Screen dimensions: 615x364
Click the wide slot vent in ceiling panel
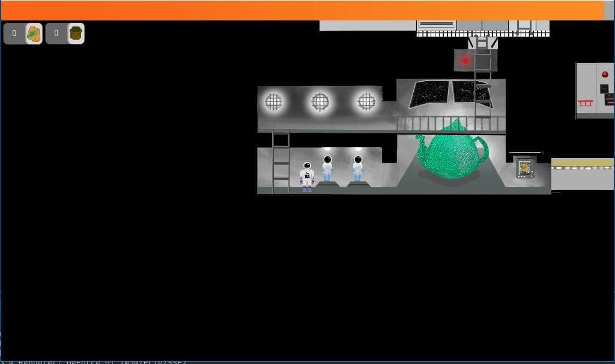[436, 24]
